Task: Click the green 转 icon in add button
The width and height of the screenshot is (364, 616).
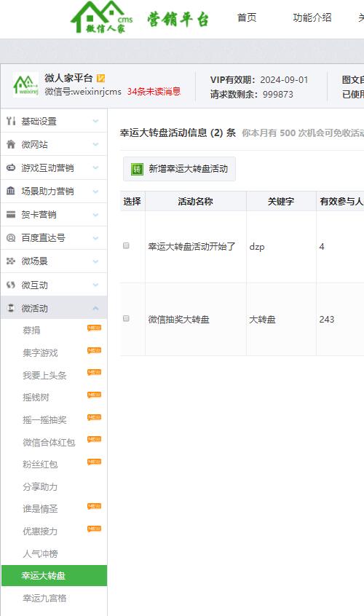Action: tap(137, 170)
